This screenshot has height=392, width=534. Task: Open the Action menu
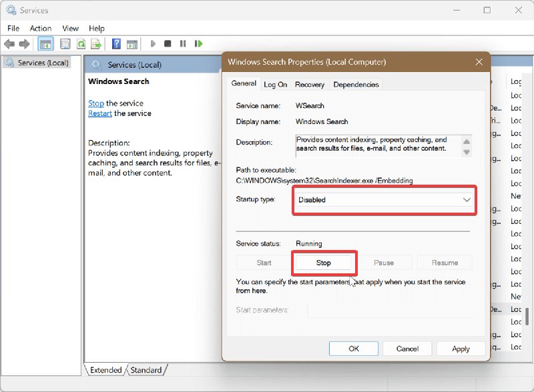coord(41,28)
